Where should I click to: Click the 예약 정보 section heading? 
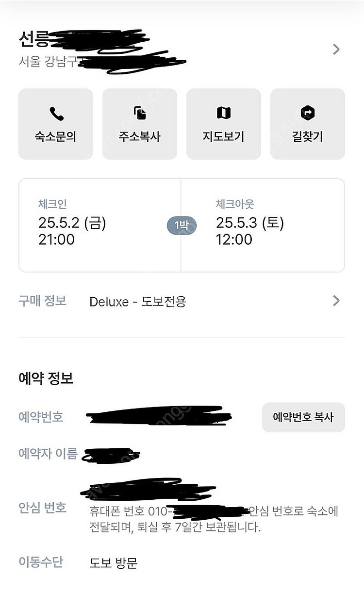[x=46, y=378]
